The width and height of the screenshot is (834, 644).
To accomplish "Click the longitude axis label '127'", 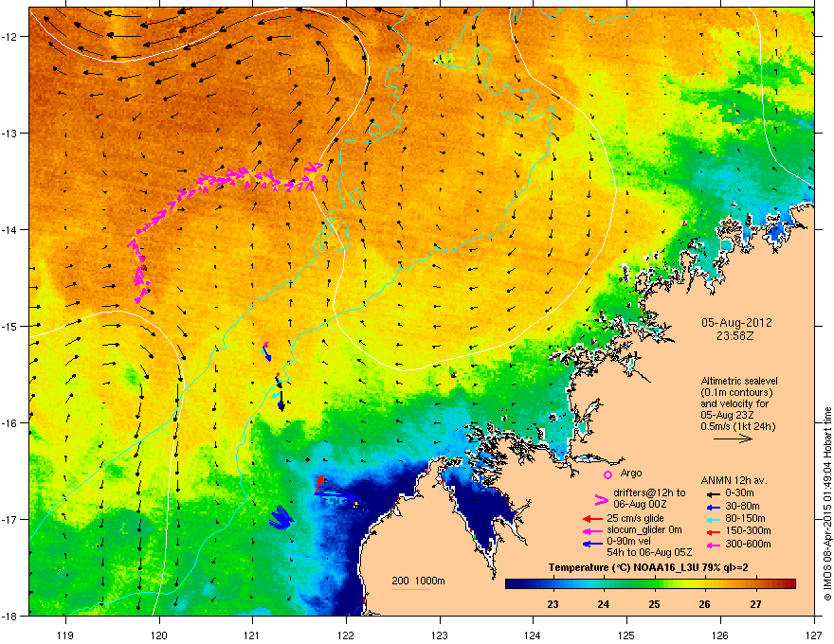I will [814, 635].
